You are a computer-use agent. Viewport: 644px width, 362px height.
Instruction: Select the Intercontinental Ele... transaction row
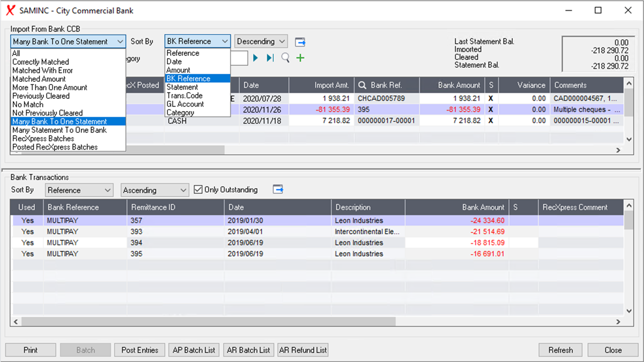coord(367,232)
